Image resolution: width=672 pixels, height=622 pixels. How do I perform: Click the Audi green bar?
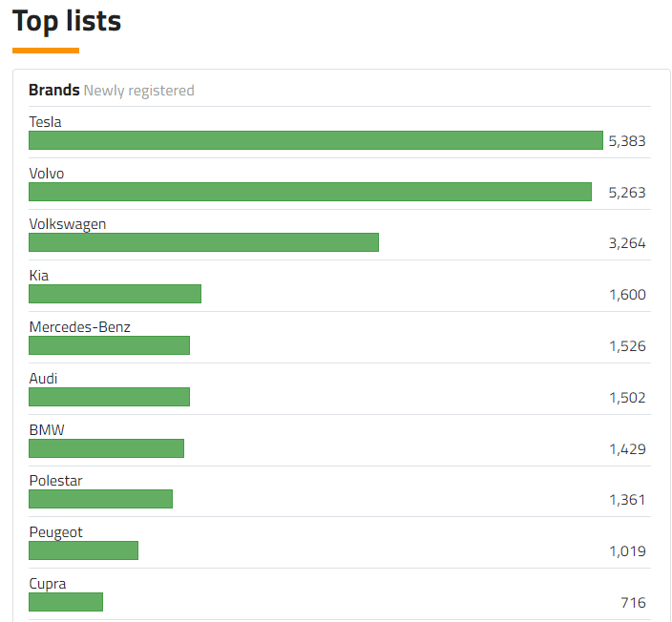tap(109, 397)
